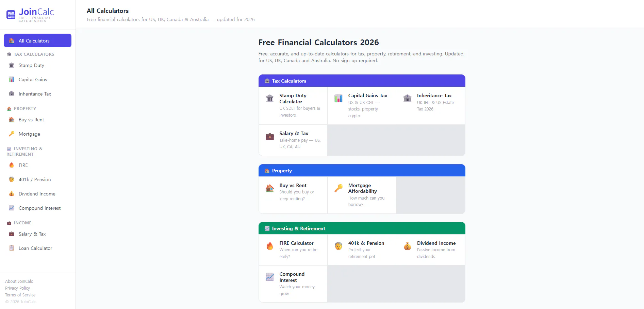644x309 pixels.
Task: Click 'Dividend Income' card title text
Action: (x=436, y=243)
